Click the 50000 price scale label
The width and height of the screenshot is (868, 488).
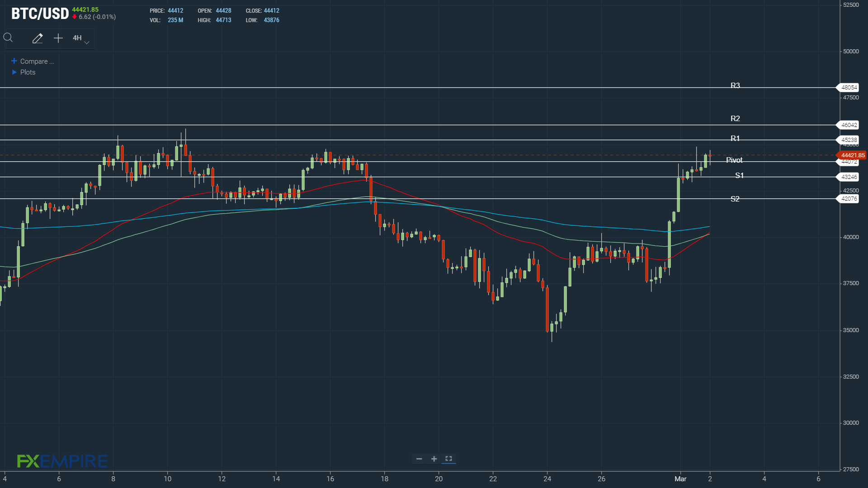(850, 52)
